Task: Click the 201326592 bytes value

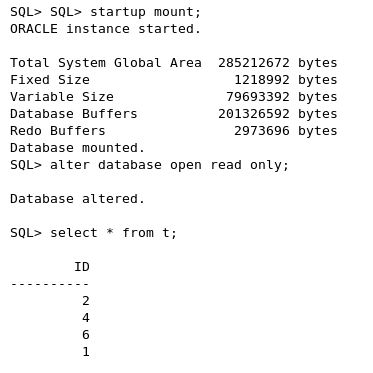Action: pyautogui.click(x=278, y=114)
